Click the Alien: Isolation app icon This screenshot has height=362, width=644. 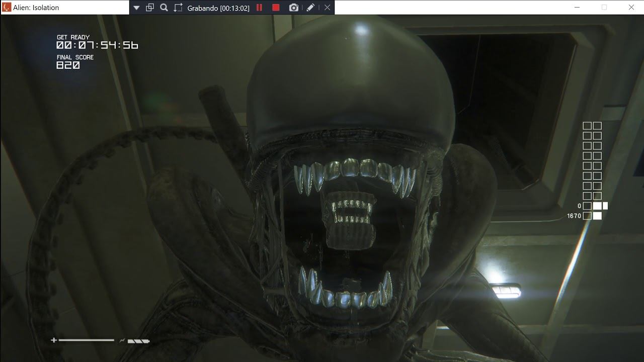[x=7, y=8]
